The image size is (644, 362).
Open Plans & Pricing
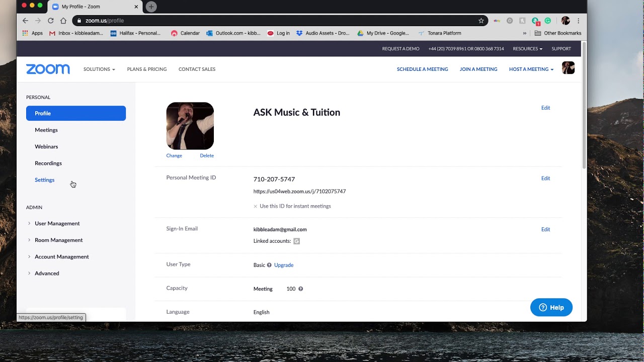pos(147,69)
